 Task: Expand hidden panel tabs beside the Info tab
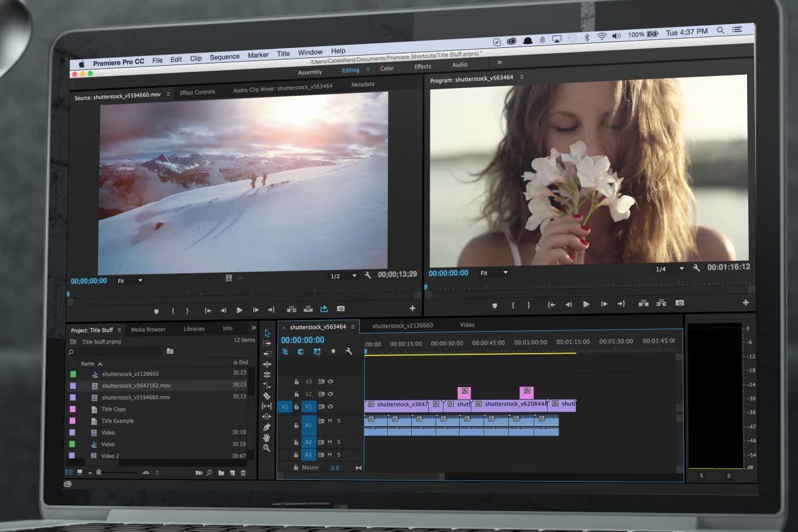pos(253,329)
